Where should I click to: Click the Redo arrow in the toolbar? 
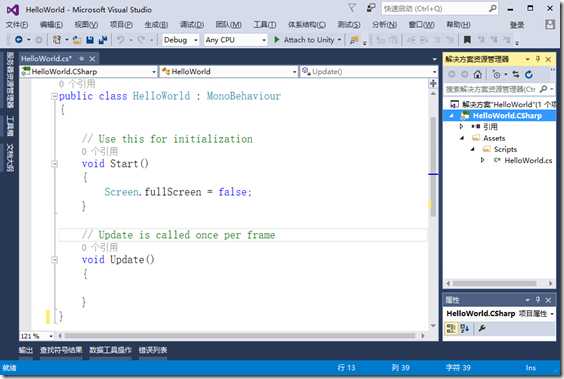[141, 40]
